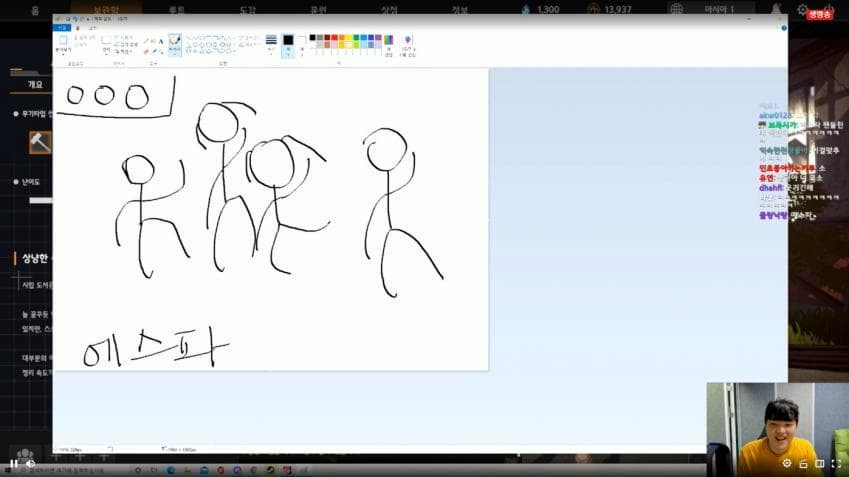The height and width of the screenshot is (477, 849).
Task: Open the shape Fill dropdown
Action: click(x=247, y=44)
